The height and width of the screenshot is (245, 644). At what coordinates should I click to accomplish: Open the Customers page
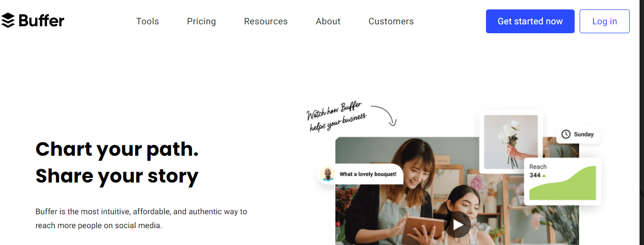point(391,21)
